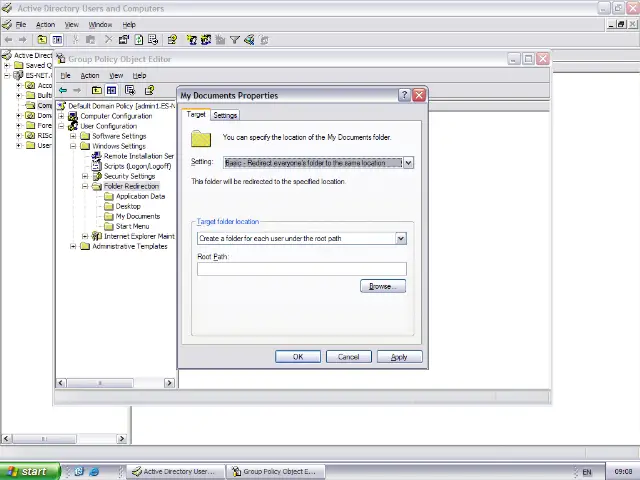The width and height of the screenshot is (640, 480).
Task: Click the Refresh icon in Active Directory toolbar
Action: point(139,40)
